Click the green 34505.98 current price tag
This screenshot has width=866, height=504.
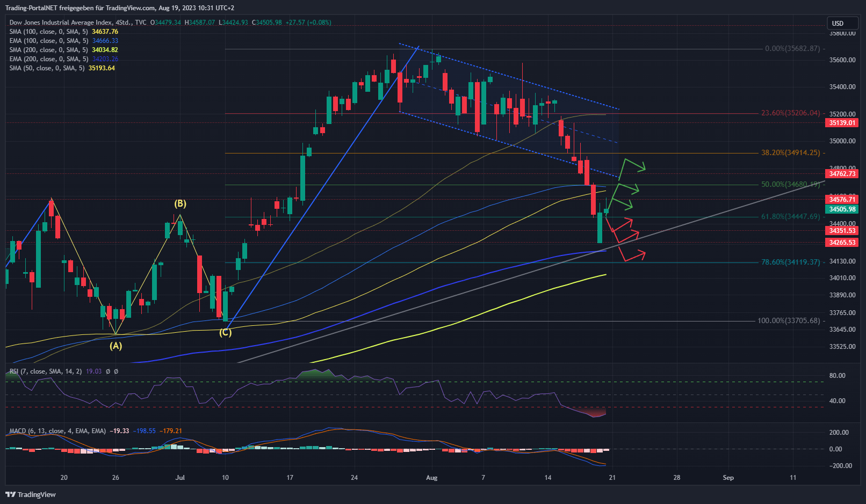pos(842,209)
